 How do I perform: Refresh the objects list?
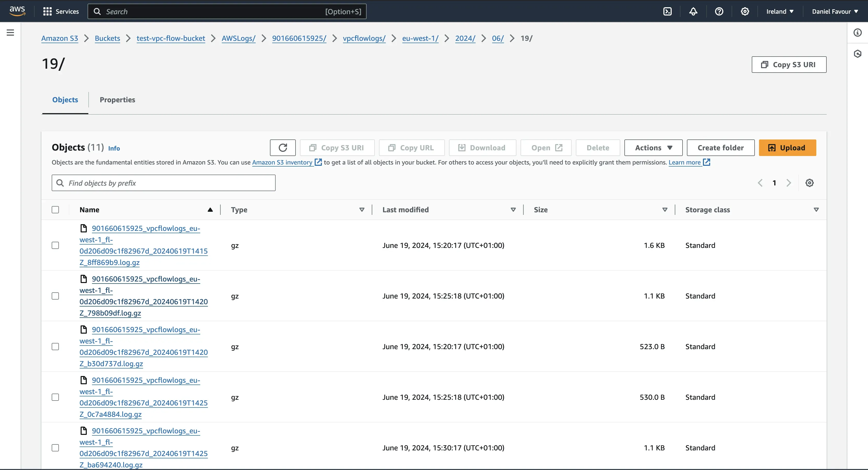click(283, 147)
